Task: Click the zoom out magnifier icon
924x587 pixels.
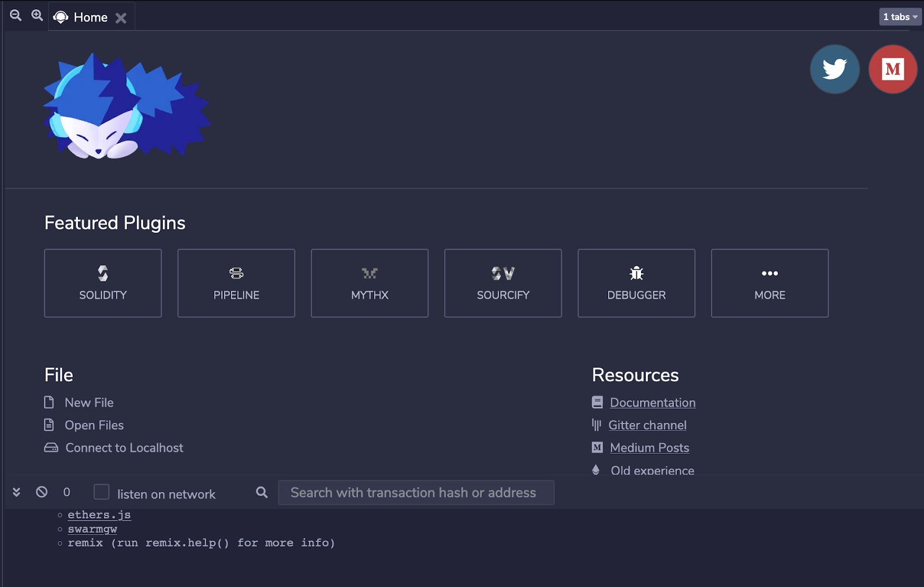Action: pyautogui.click(x=16, y=16)
